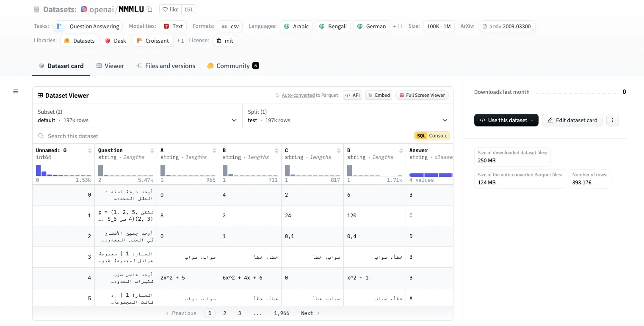Open the SQL Console
644x326 pixels.
tap(431, 136)
